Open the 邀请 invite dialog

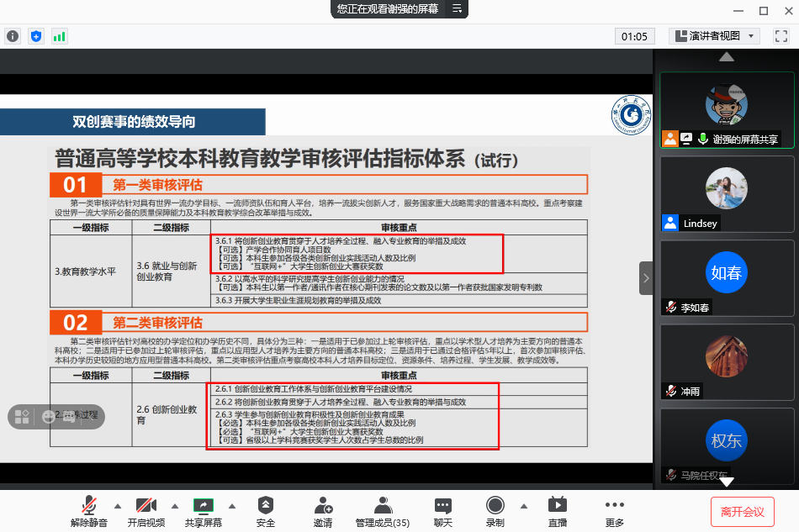coord(323,511)
